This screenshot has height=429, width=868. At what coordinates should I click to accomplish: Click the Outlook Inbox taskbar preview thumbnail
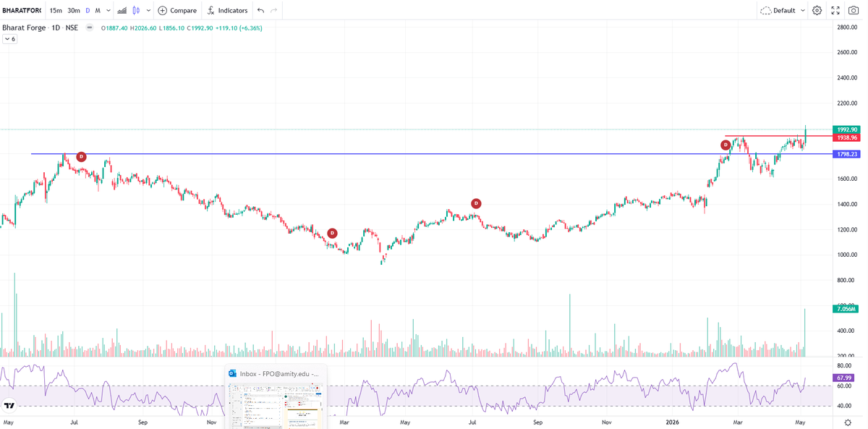[276, 397]
